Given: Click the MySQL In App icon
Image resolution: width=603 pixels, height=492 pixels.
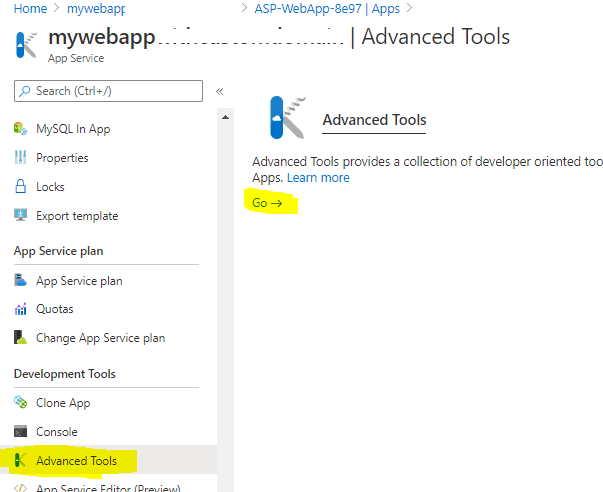Looking at the screenshot, I should (x=20, y=129).
